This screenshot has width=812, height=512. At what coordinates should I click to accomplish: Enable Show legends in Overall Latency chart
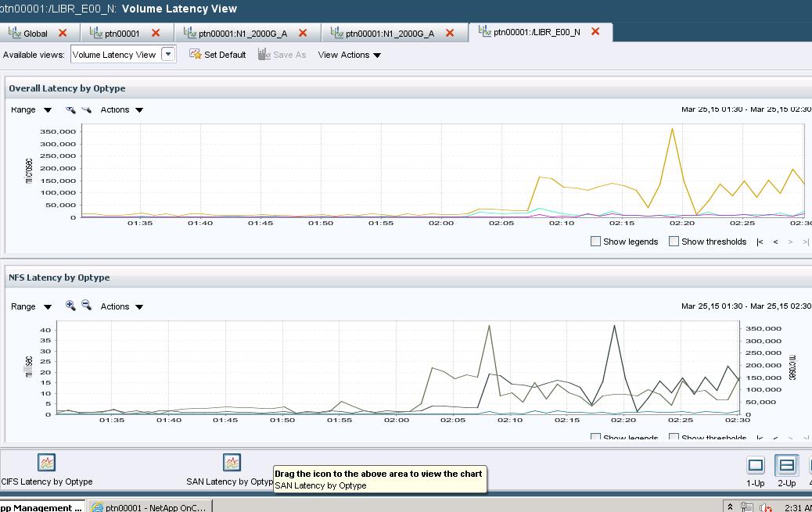coord(596,242)
